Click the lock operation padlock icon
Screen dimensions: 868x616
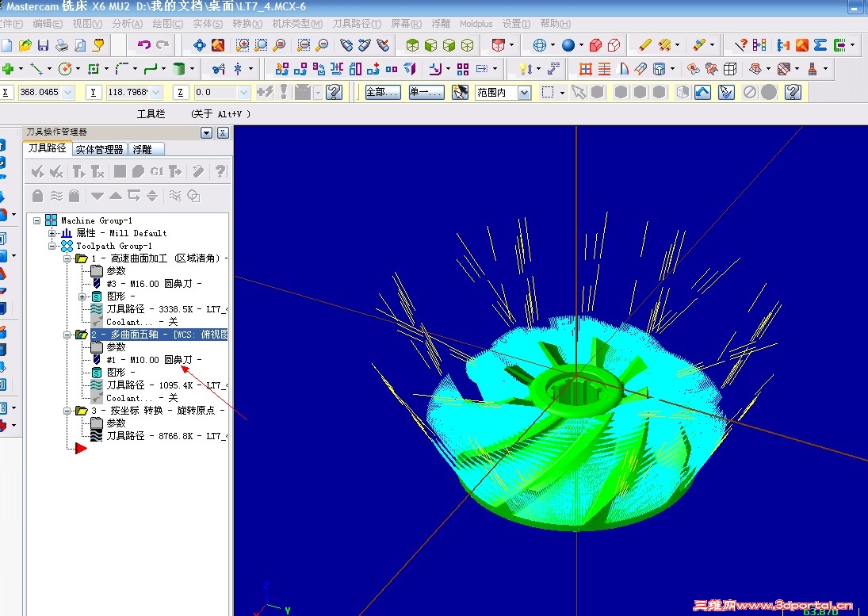[37, 195]
